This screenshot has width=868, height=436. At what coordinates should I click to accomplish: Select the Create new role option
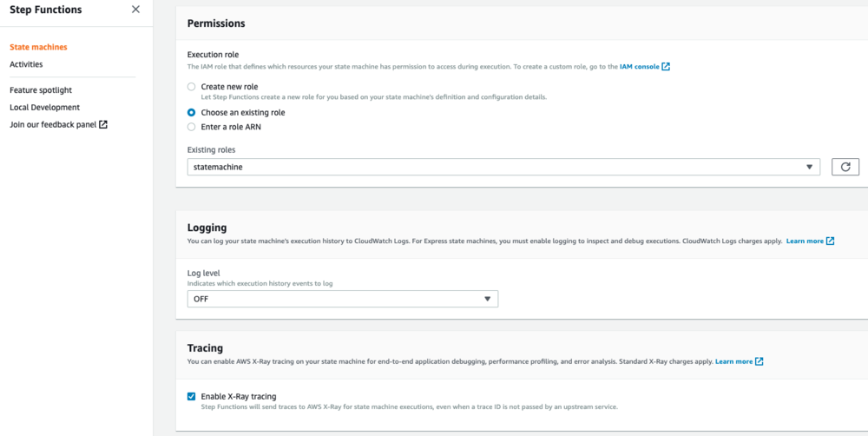(192, 87)
